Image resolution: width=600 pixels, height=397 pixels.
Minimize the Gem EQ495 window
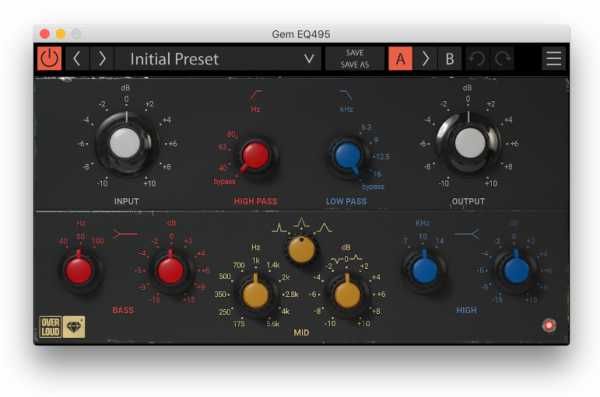[x=60, y=34]
